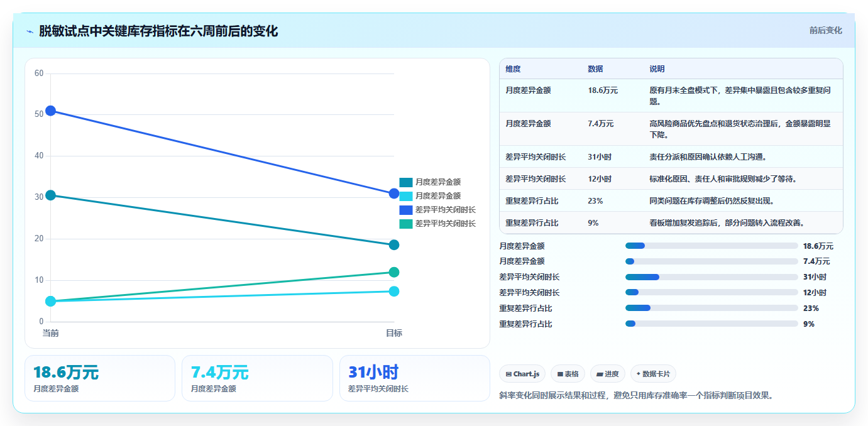Click the dark teal data point at 当前

tap(50, 195)
